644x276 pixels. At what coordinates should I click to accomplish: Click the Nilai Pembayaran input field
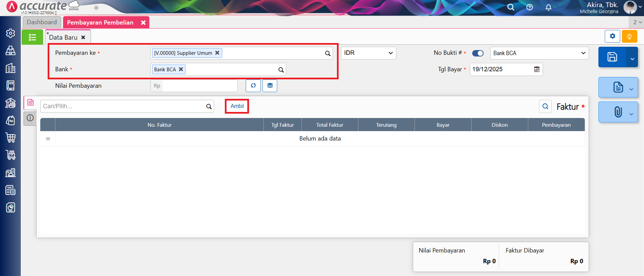pos(199,86)
